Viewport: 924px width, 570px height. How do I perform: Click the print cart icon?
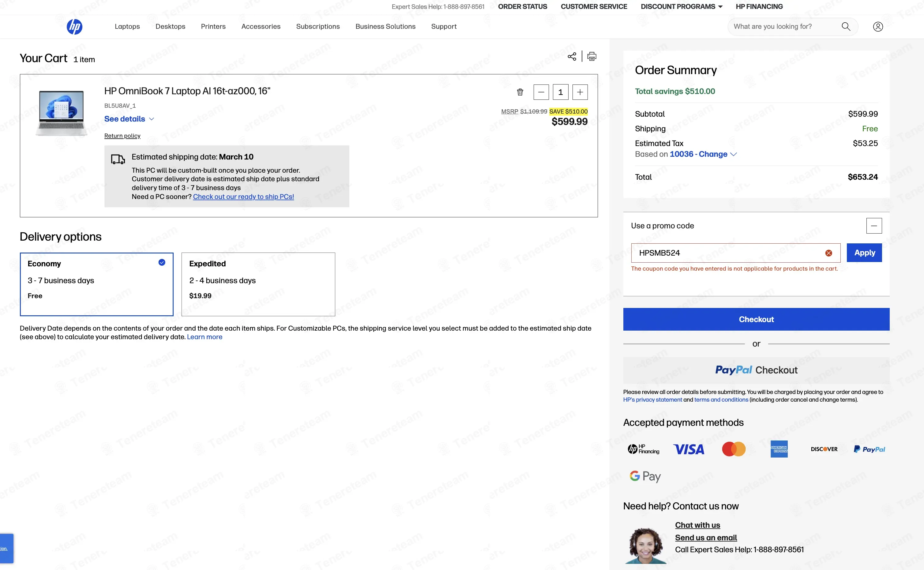point(592,57)
